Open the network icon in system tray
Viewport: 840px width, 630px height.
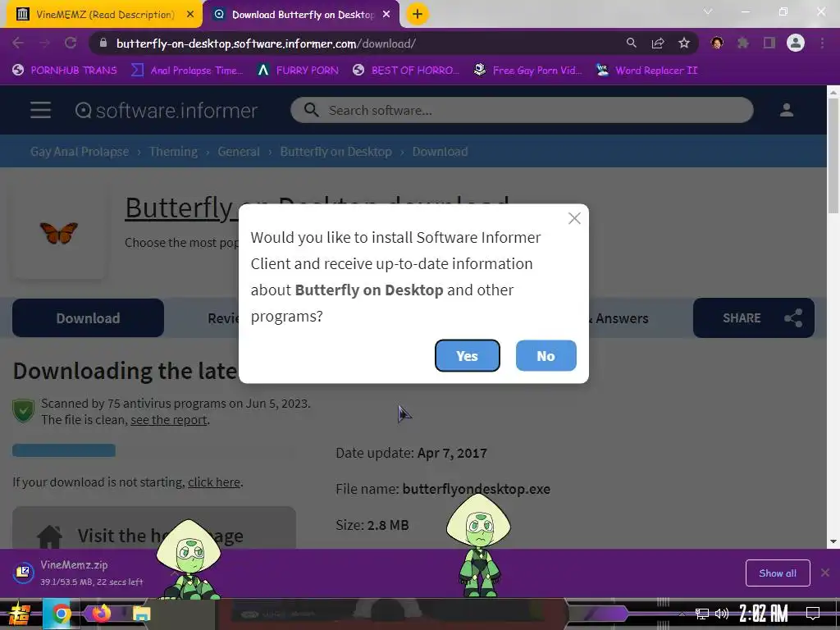(x=702, y=614)
